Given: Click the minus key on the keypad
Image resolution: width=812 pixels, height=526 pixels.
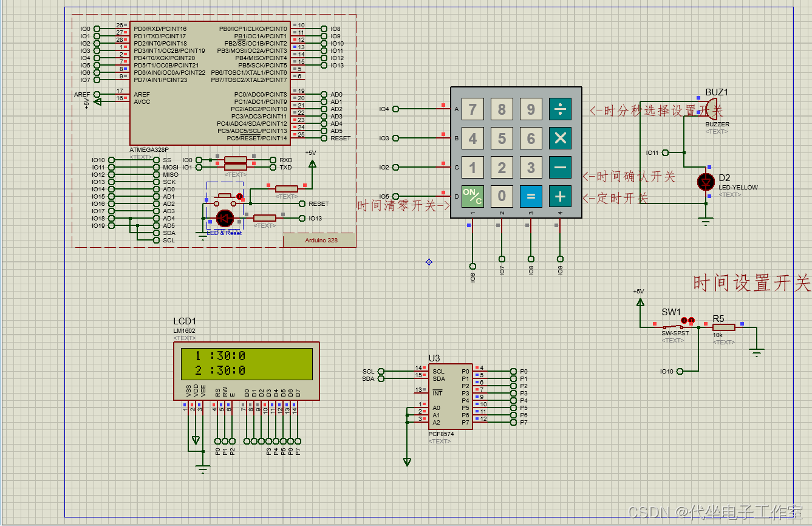Looking at the screenshot, I should (560, 167).
